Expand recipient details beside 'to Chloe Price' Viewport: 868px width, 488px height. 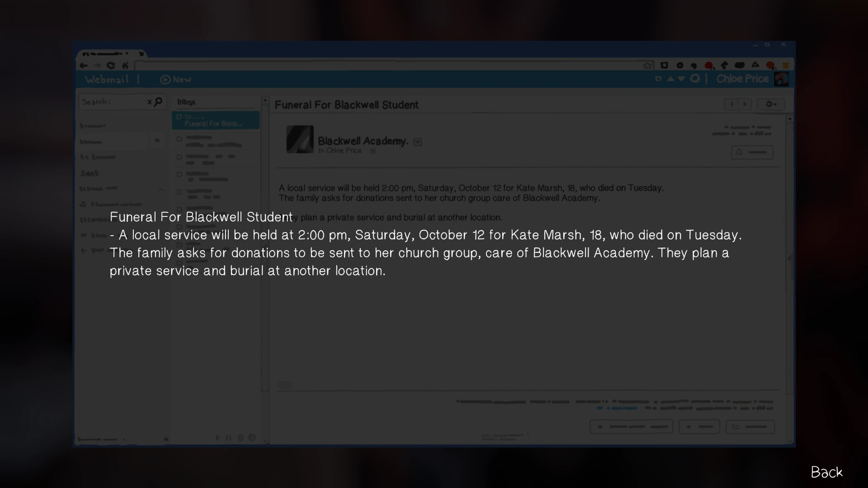click(373, 151)
